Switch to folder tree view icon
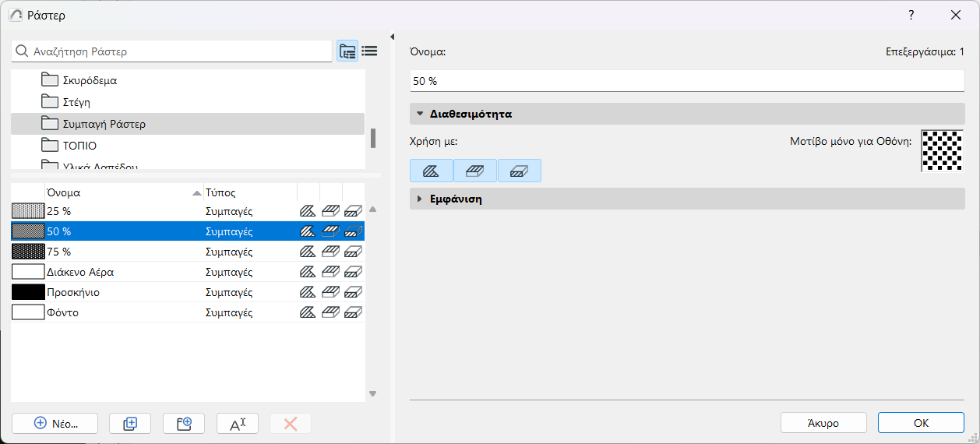 tap(347, 51)
